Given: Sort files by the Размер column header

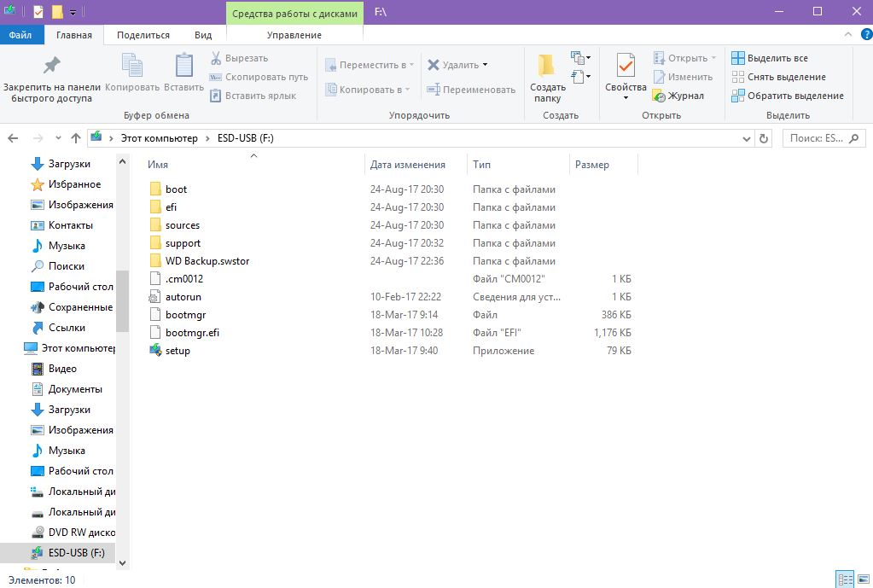Looking at the screenshot, I should pyautogui.click(x=592, y=165).
